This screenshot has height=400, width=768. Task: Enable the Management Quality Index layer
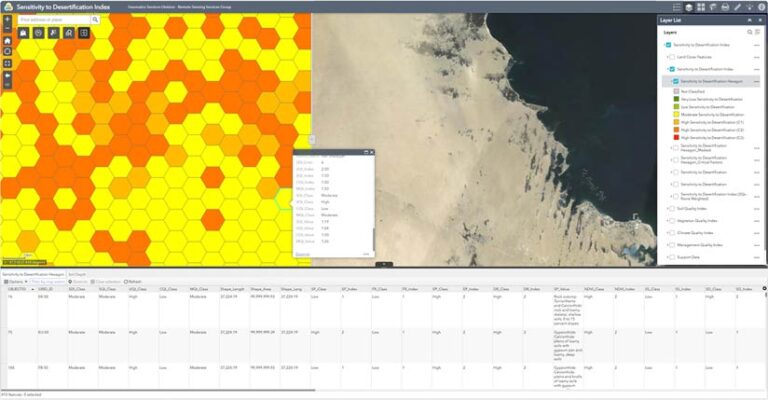coord(672,245)
